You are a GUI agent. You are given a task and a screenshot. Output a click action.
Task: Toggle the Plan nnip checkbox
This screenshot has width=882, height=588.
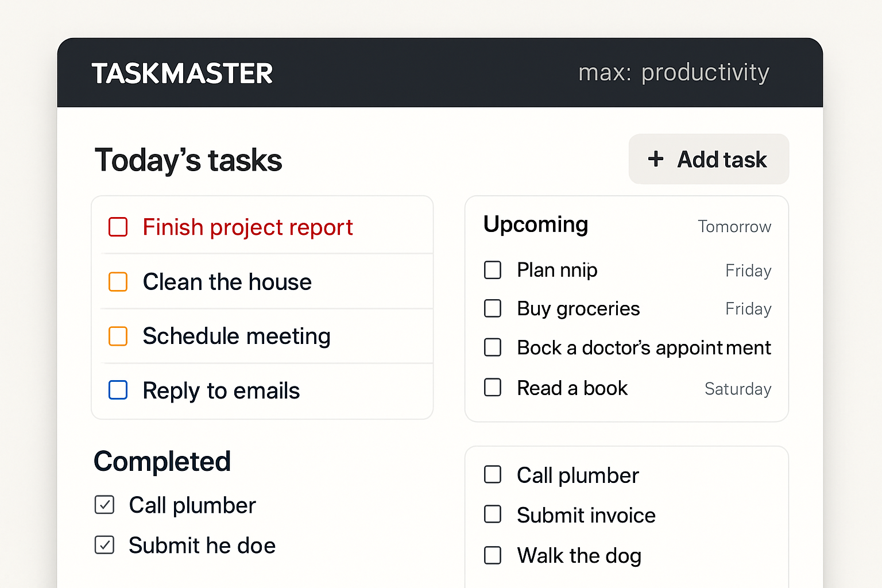[x=493, y=270]
